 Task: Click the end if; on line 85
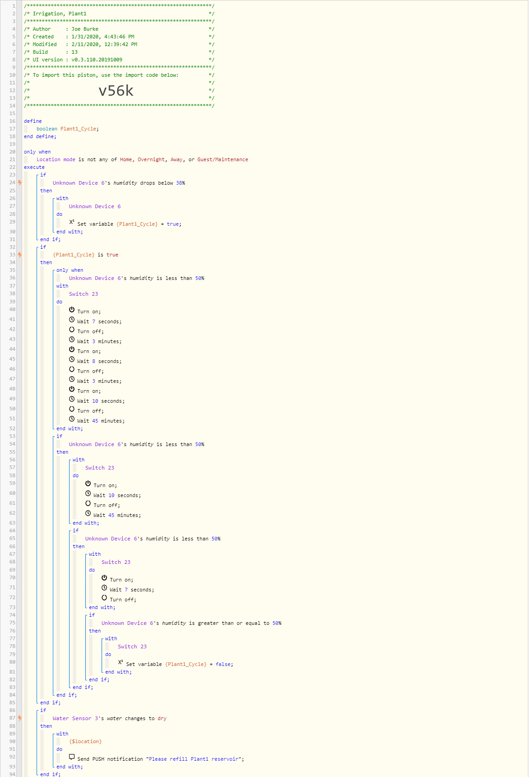(x=50, y=703)
